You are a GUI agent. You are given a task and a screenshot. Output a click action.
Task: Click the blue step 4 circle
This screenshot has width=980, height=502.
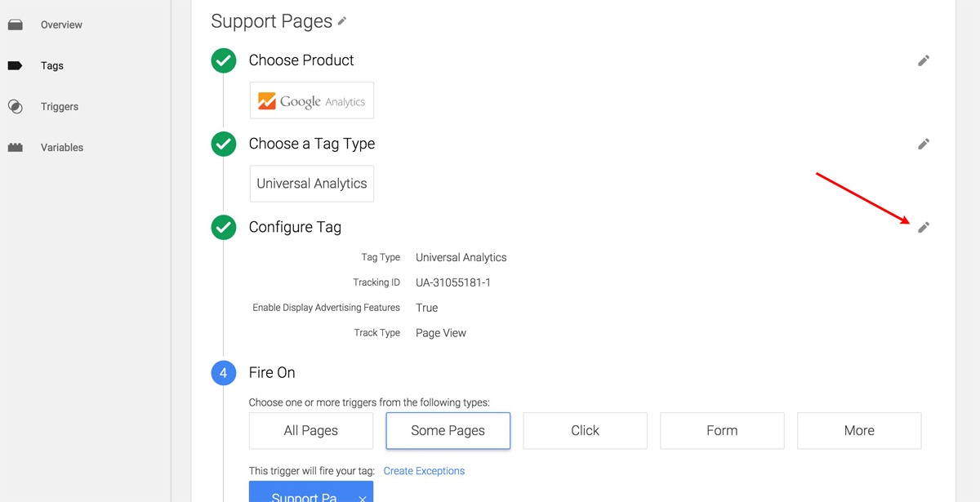224,372
